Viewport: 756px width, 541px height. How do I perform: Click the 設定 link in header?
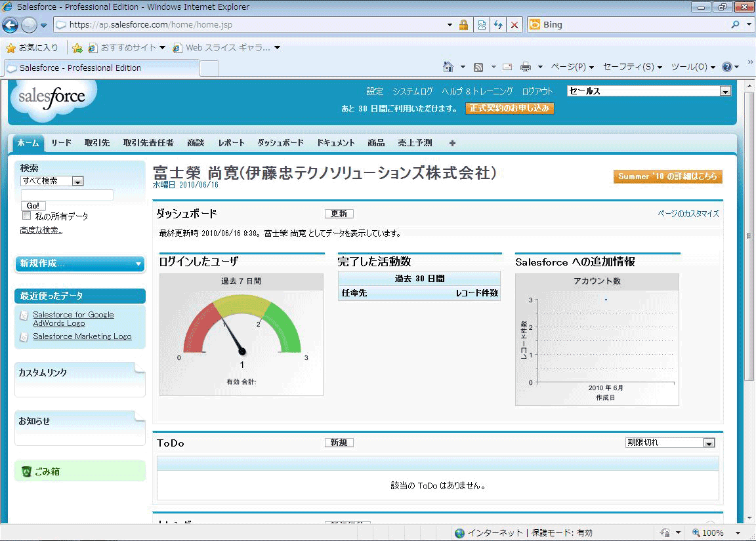click(x=375, y=91)
